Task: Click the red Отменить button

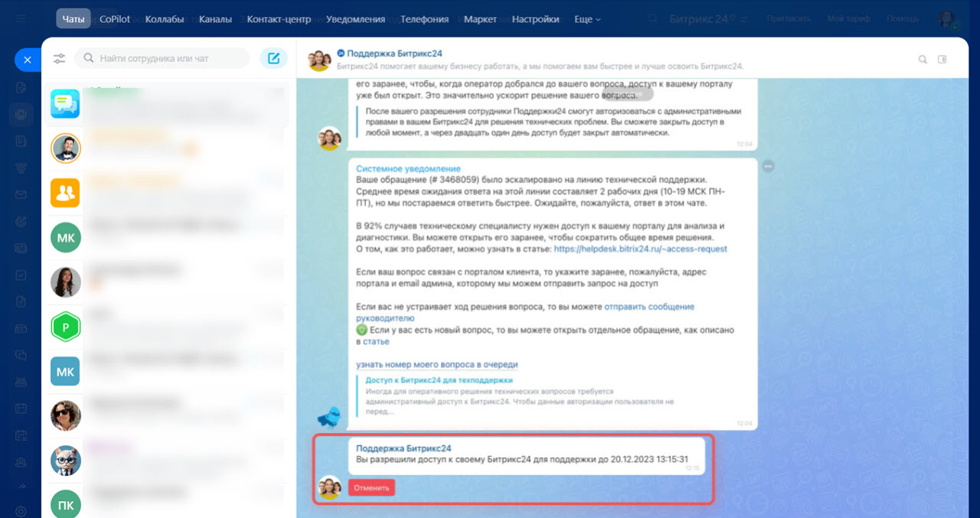Action: point(371,487)
